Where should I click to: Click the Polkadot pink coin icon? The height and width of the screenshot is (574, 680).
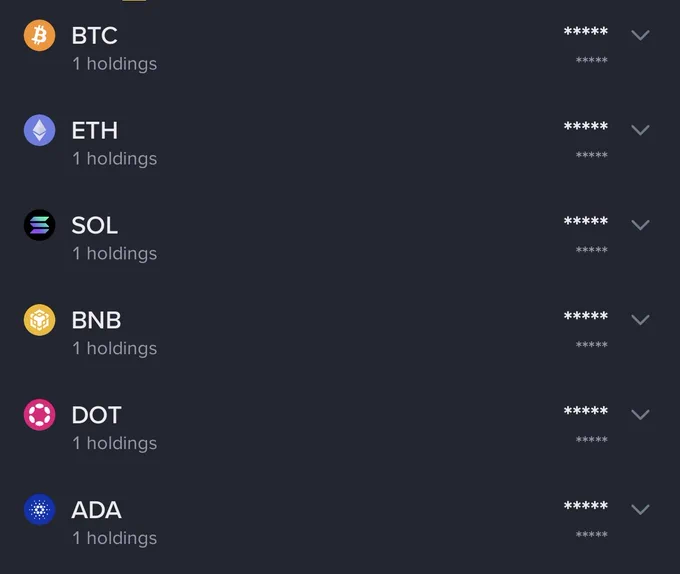(x=39, y=414)
